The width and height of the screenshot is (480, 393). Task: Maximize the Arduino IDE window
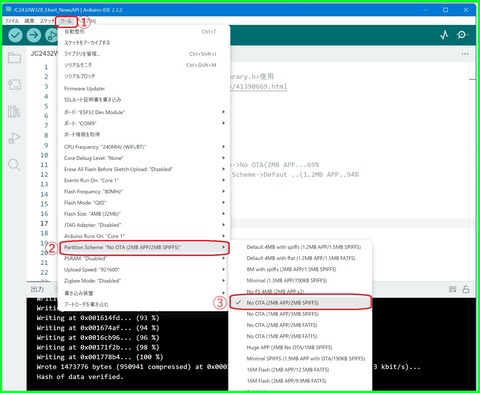[x=445, y=10]
